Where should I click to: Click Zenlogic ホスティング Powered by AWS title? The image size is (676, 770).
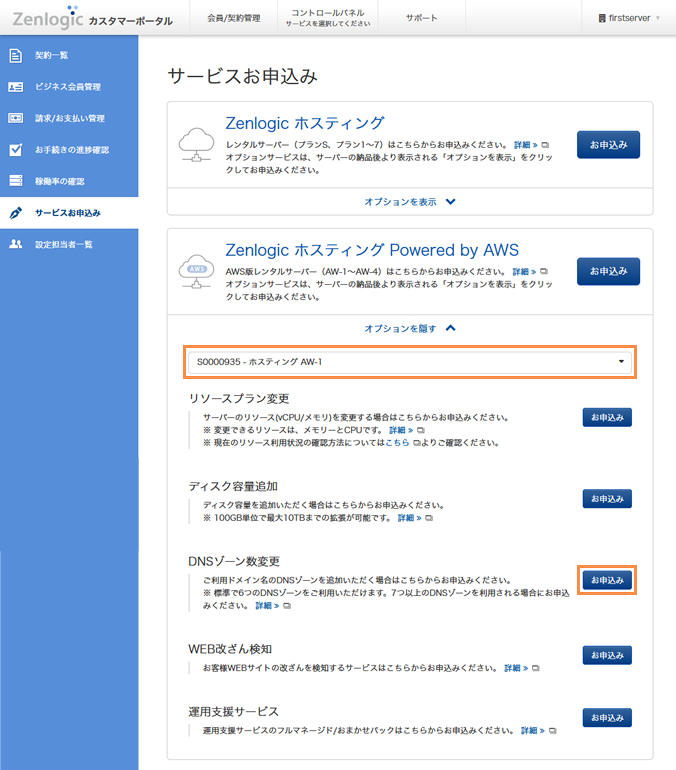(x=372, y=250)
